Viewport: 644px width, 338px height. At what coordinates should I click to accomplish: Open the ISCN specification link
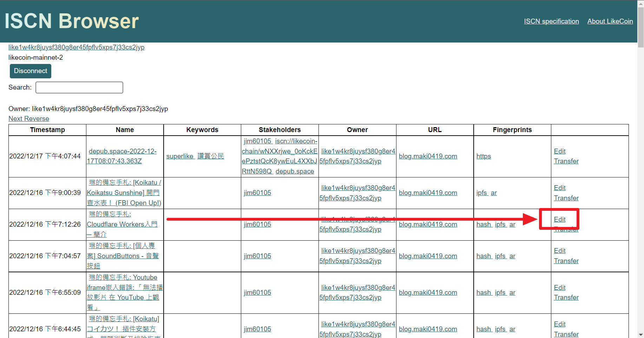click(551, 21)
